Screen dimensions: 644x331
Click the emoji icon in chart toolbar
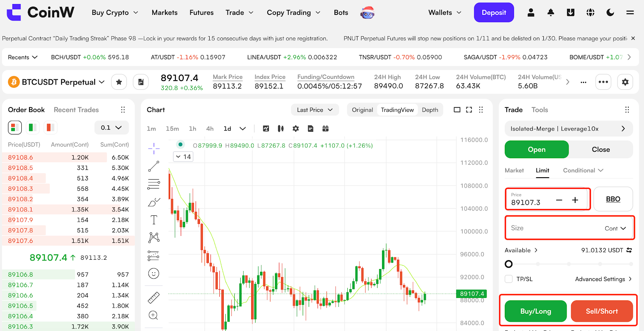click(154, 274)
